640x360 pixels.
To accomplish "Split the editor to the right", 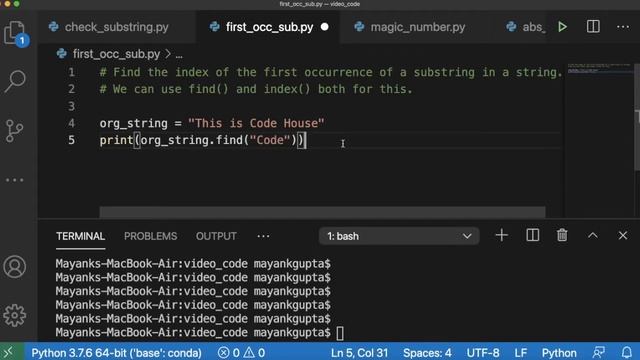I will (x=593, y=27).
